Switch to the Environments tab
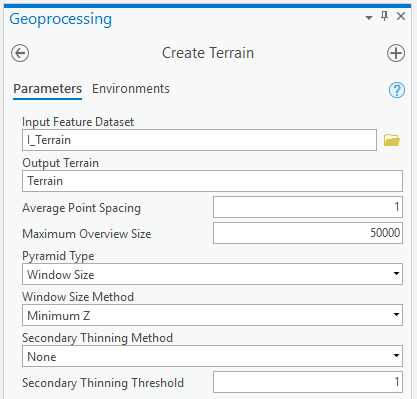Image resolution: width=417 pixels, height=399 pixels. pos(131,89)
